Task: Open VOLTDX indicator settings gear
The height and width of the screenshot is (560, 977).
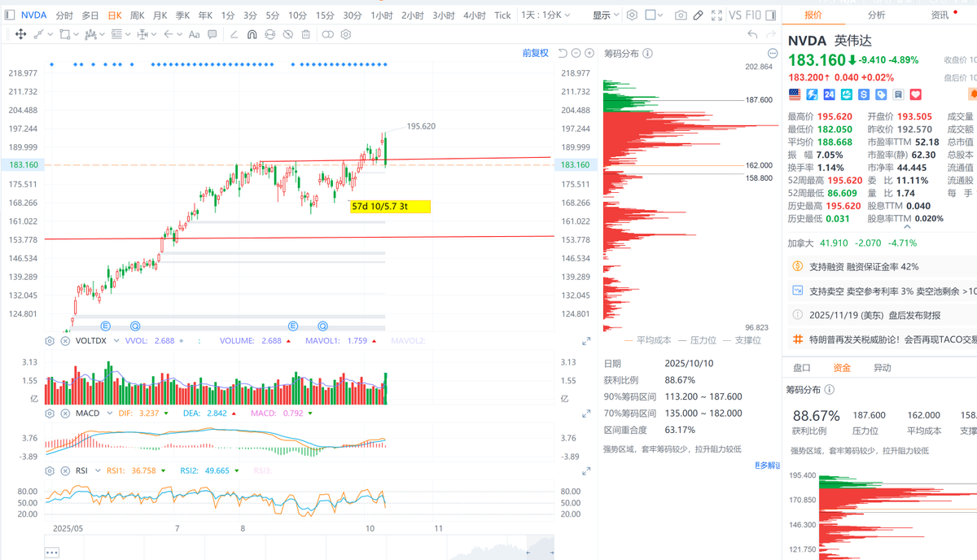Action: (50, 341)
